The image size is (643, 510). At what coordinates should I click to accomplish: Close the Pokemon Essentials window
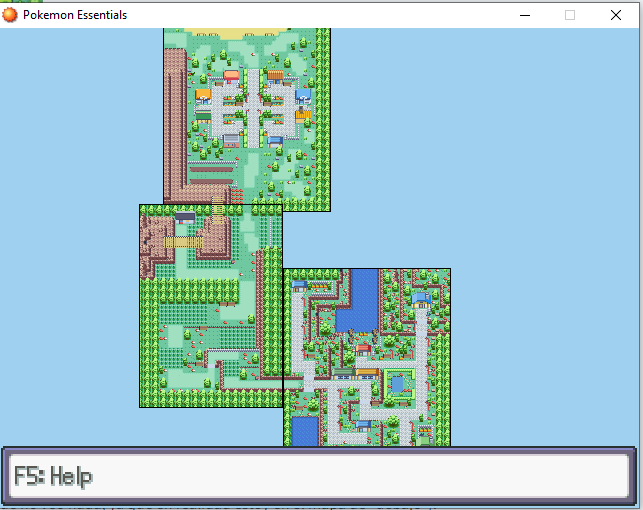616,15
